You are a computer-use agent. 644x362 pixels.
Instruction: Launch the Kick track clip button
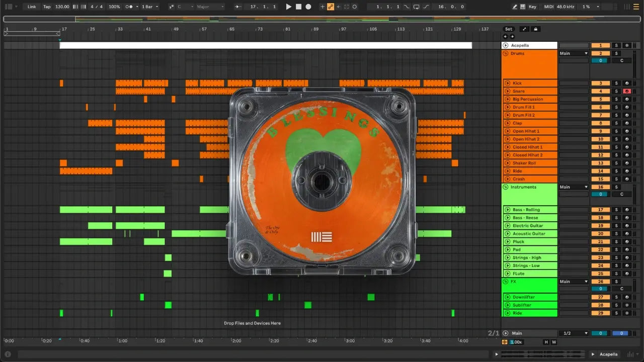click(x=507, y=83)
